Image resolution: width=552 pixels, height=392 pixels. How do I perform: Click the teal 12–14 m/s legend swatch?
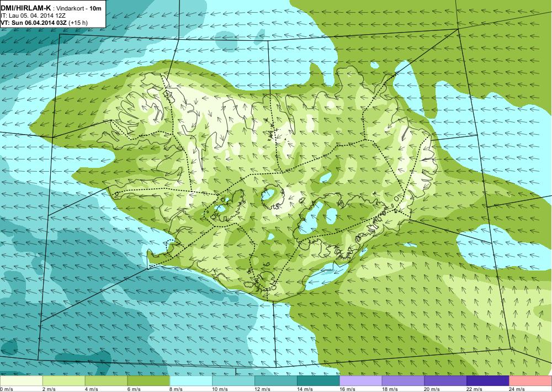(x=276, y=381)
